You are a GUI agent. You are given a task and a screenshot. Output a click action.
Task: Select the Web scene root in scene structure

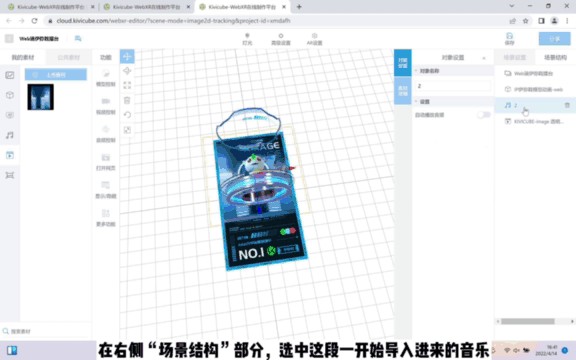point(534,73)
